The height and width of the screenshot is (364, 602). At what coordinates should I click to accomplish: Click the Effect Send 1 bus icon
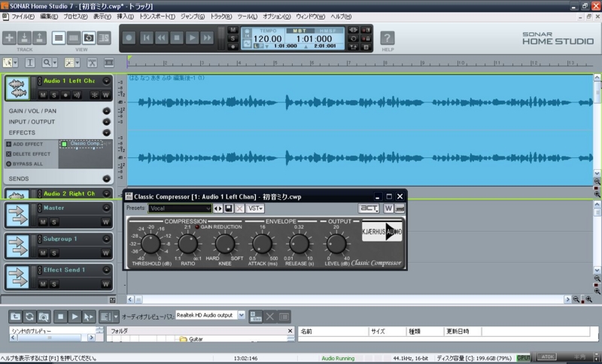[17, 277]
